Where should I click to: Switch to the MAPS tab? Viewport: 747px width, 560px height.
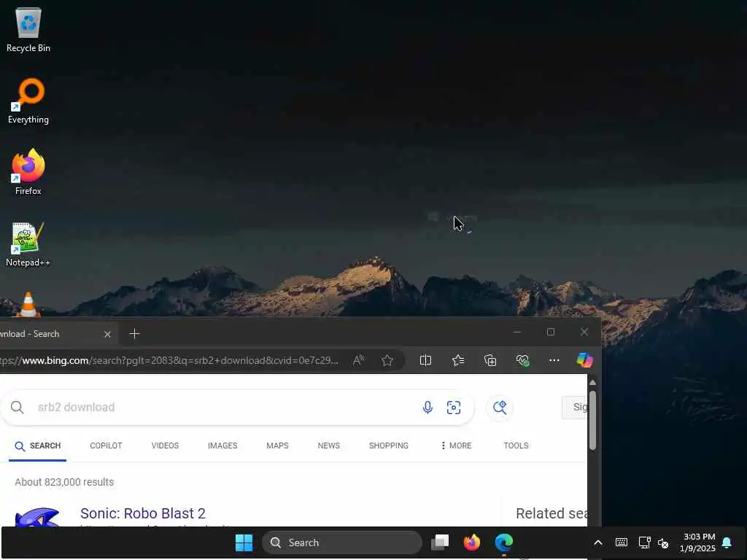coord(277,446)
